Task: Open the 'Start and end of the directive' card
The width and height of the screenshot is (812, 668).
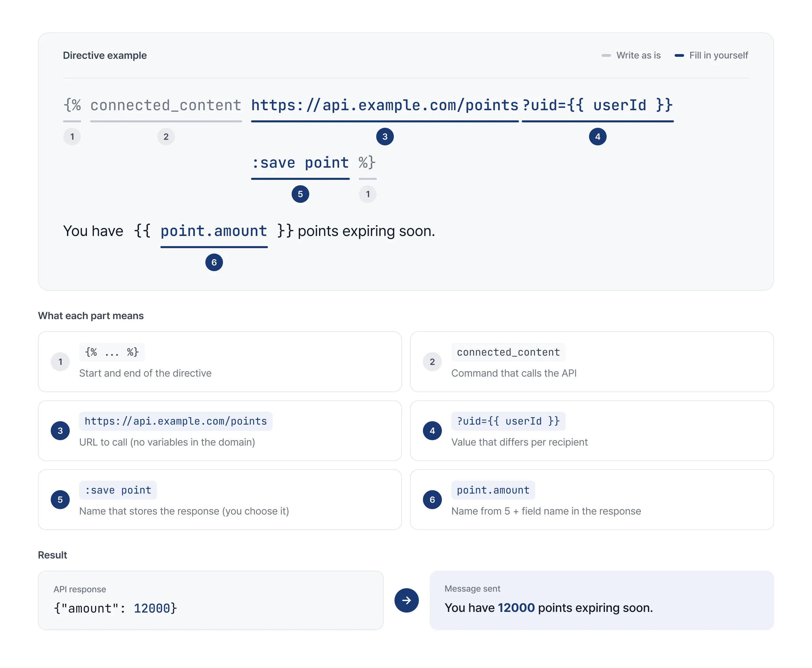Action: coord(220,362)
